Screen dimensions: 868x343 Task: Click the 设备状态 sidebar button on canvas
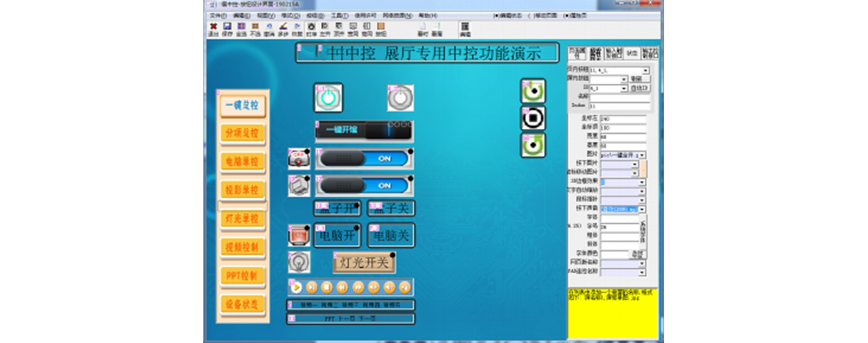point(243,304)
